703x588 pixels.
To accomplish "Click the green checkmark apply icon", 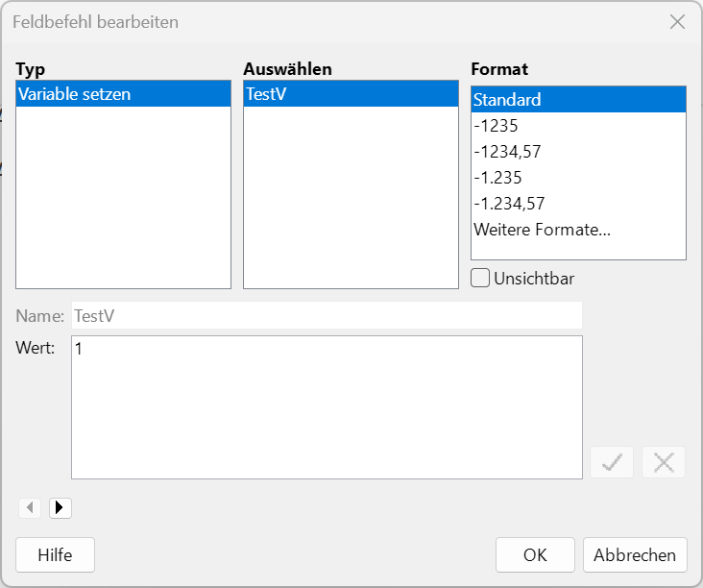I will click(x=612, y=462).
